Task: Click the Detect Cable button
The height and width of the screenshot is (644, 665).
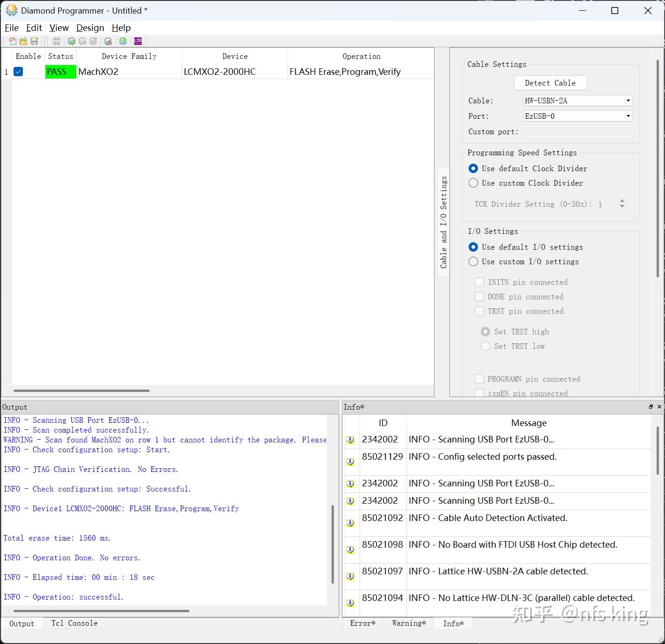Action: point(550,83)
